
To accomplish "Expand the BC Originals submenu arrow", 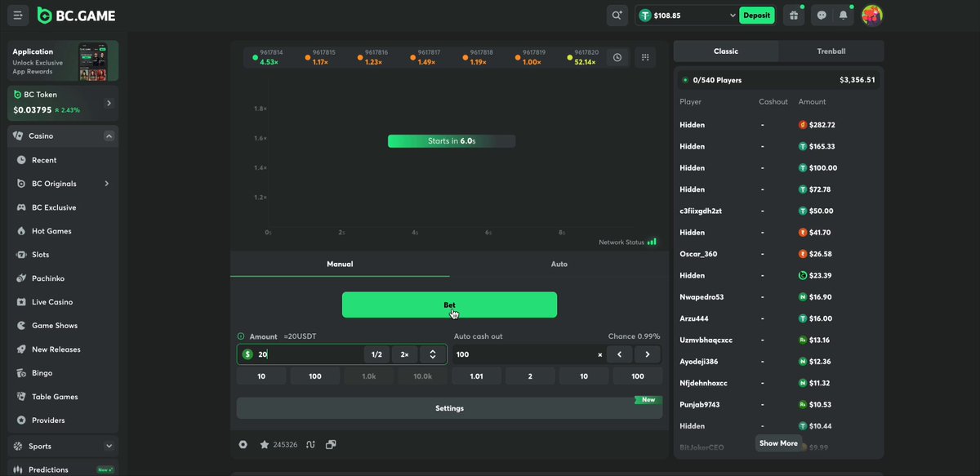I will 107,184.
